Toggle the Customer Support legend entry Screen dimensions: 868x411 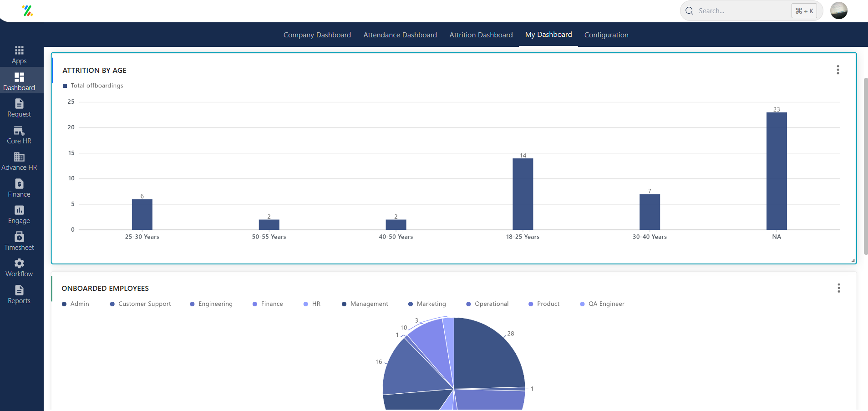pyautogui.click(x=141, y=304)
